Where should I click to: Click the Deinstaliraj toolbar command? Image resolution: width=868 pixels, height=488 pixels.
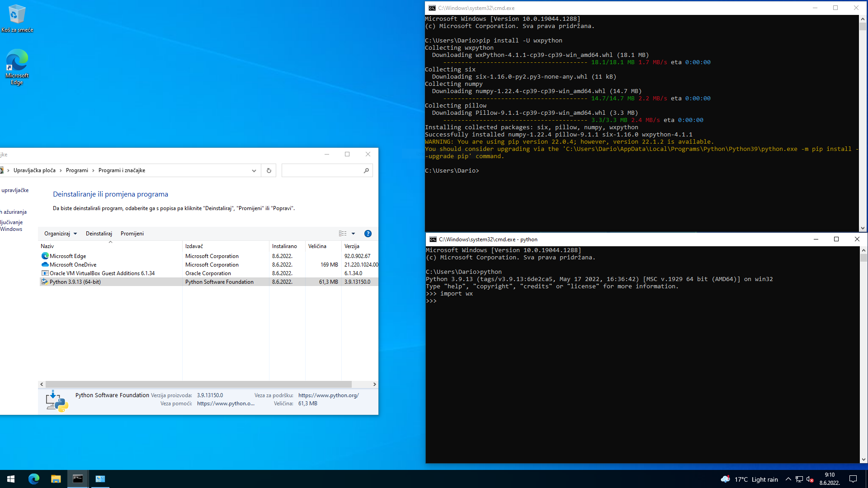click(x=99, y=234)
